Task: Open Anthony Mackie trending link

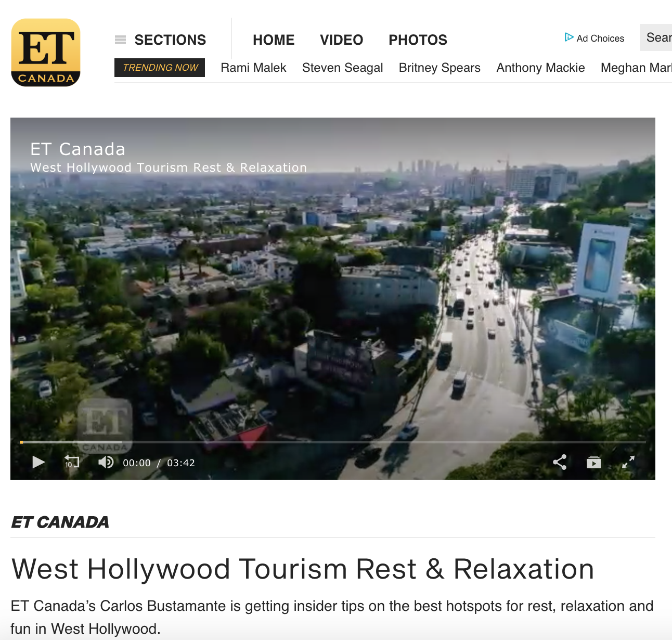Action: (541, 68)
